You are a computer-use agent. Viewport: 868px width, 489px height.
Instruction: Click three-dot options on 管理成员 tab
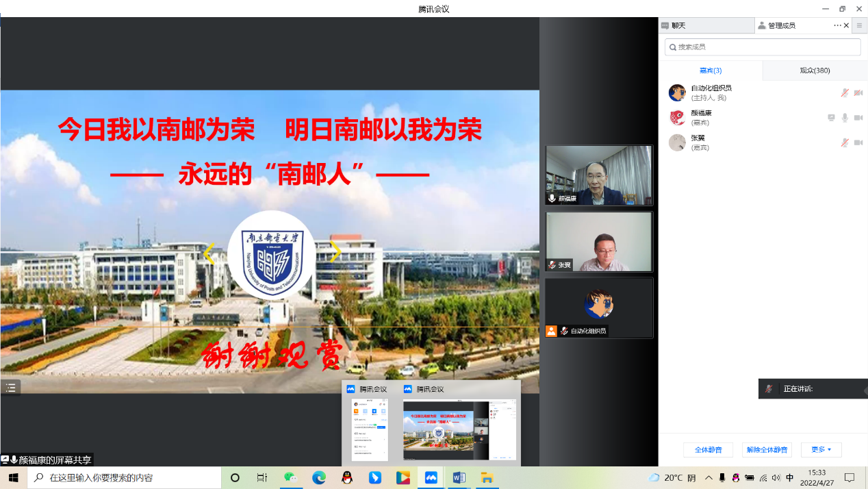837,25
